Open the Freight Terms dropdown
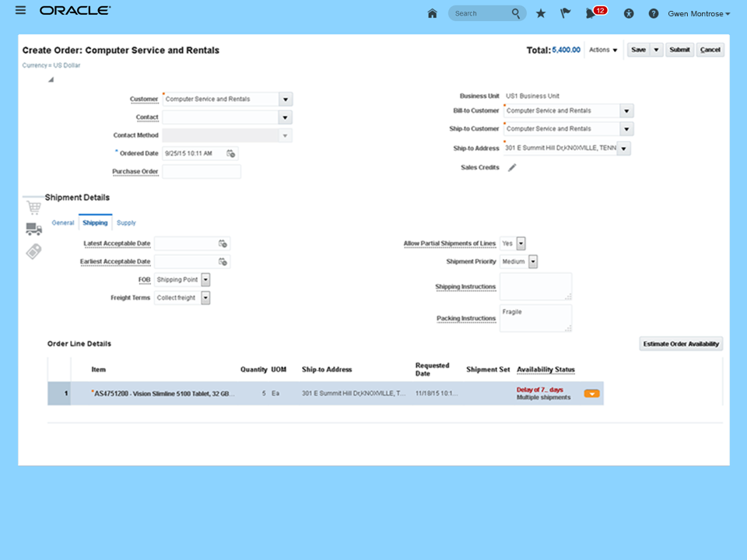 (205, 298)
